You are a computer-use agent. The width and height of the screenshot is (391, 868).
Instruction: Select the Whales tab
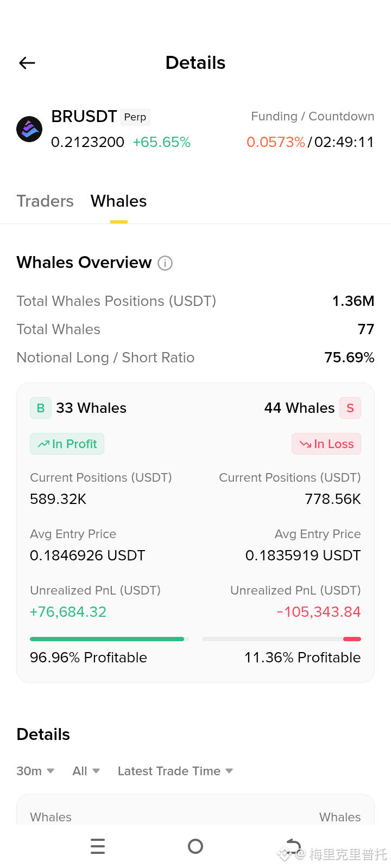pos(119,201)
